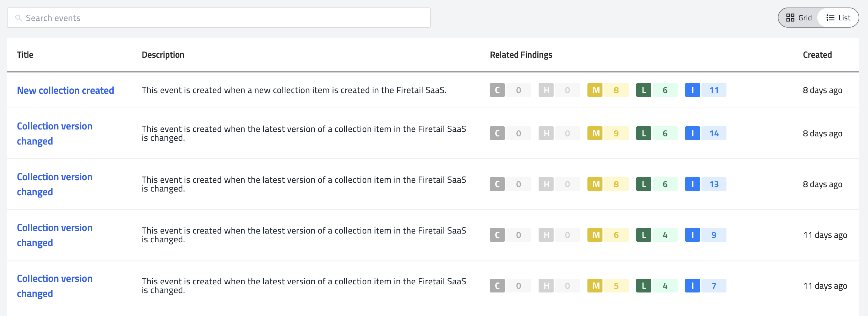The height and width of the screenshot is (316, 868).
Task: Click Info badge showing 7
Action: click(705, 286)
